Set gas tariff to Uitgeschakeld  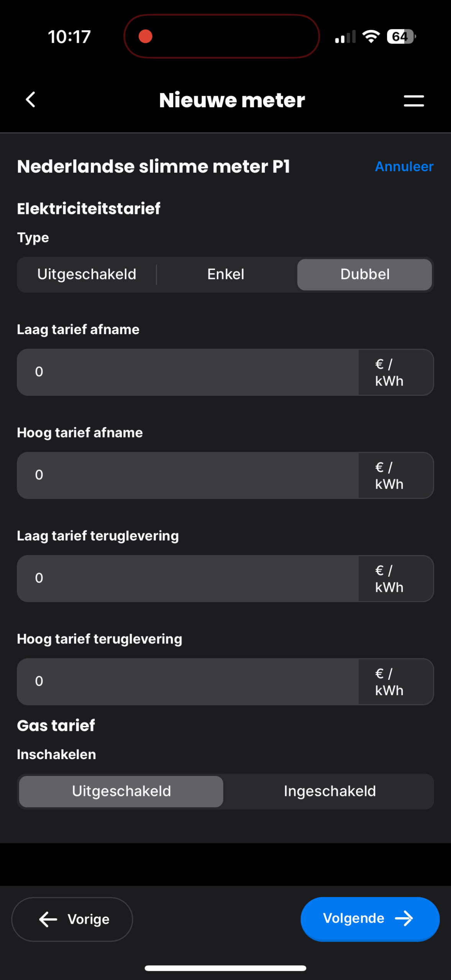click(x=121, y=791)
